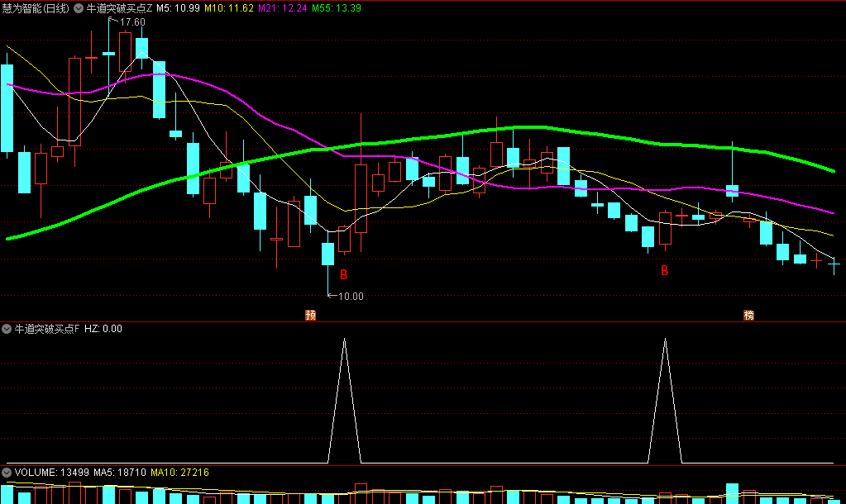Click the 榜 marker icon on the date axis
The width and height of the screenshot is (846, 504).
748,316
